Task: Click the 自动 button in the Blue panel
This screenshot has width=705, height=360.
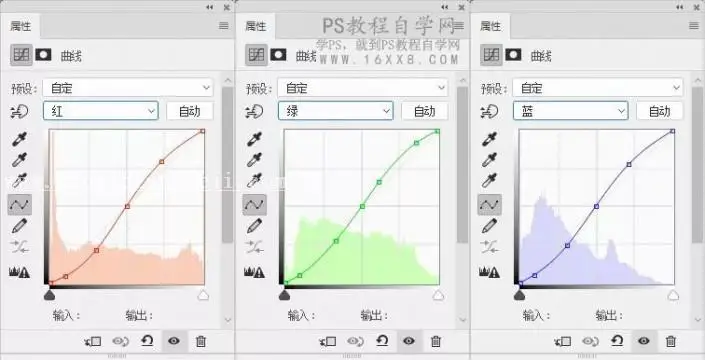Action: [x=660, y=111]
